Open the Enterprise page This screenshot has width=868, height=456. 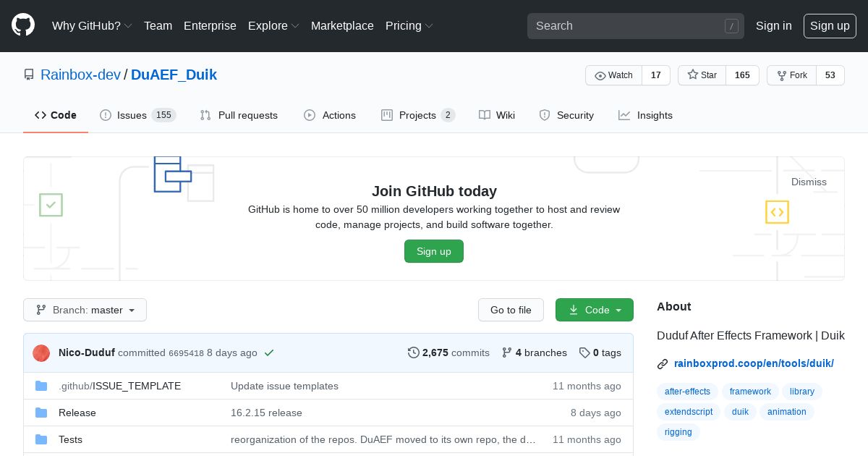[210, 25]
